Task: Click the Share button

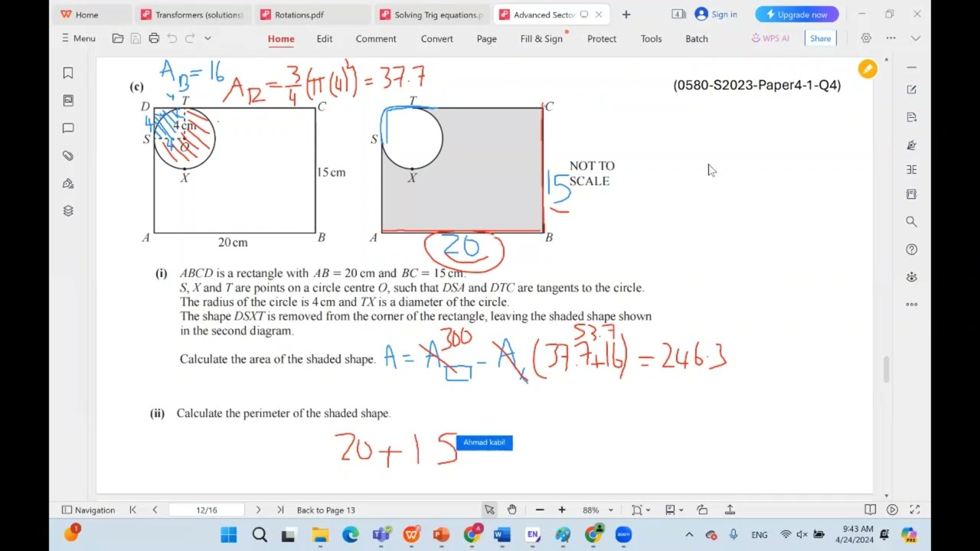Action: [821, 38]
